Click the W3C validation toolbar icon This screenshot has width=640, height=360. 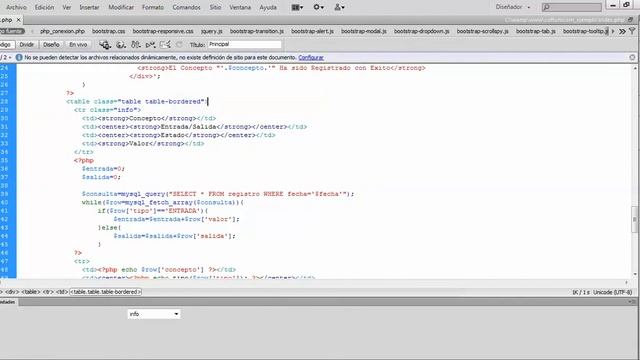[150, 44]
